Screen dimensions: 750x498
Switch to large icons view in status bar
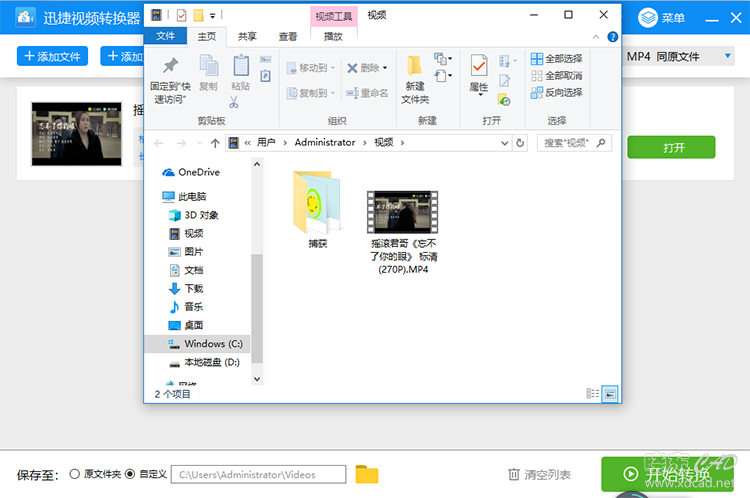pyautogui.click(x=610, y=394)
